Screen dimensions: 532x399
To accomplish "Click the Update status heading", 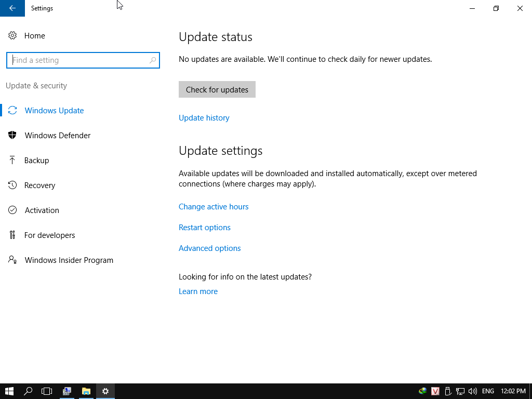I will click(216, 37).
